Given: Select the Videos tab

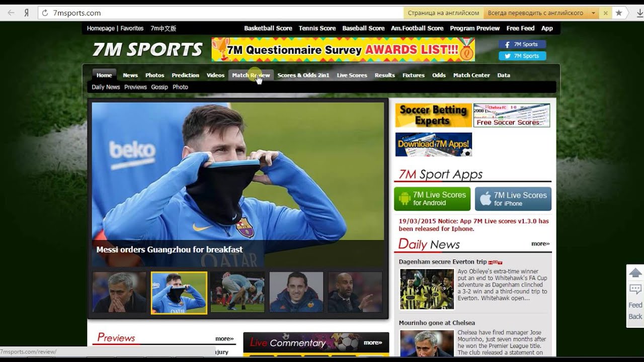Looking at the screenshot, I should (x=215, y=75).
